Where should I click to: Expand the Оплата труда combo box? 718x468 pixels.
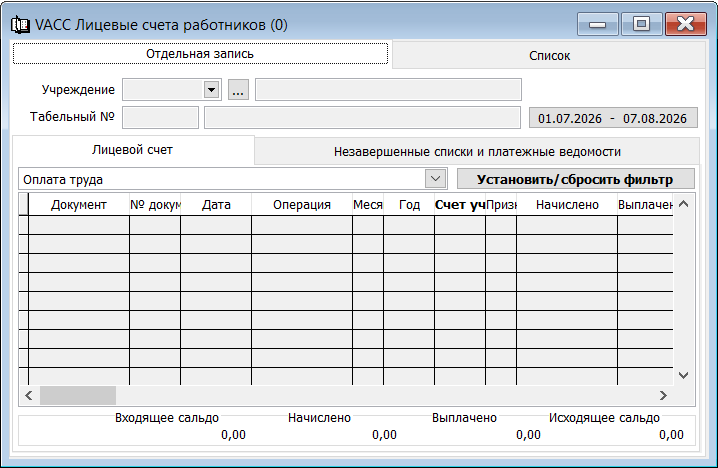coord(435,179)
